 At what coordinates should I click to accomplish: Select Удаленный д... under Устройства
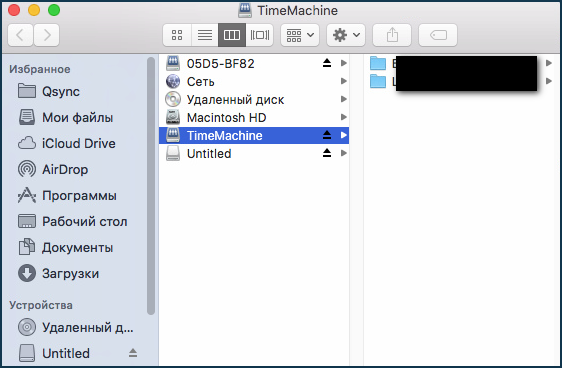(x=76, y=327)
